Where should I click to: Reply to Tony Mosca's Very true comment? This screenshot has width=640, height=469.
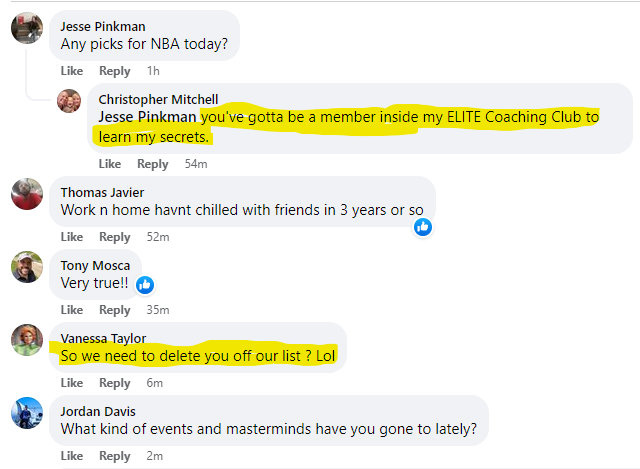click(x=115, y=310)
